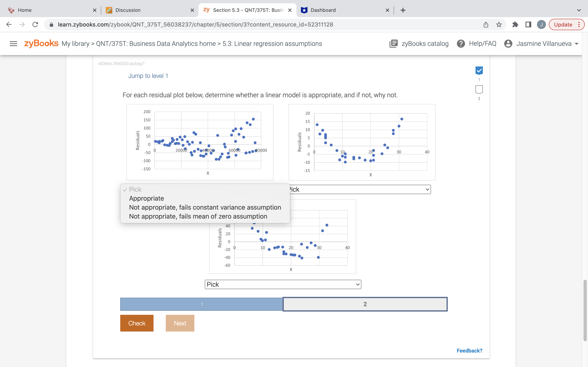Image resolution: width=588 pixels, height=367 pixels.
Task: Open the browser extensions puzzle icon
Action: [x=515, y=24]
